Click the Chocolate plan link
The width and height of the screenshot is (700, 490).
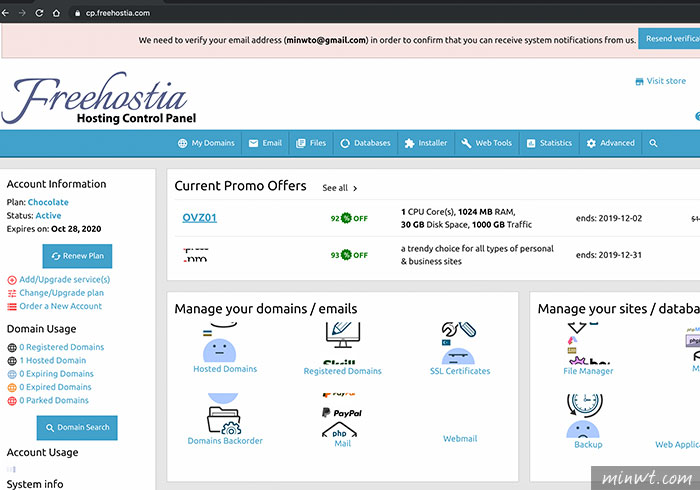(48, 202)
